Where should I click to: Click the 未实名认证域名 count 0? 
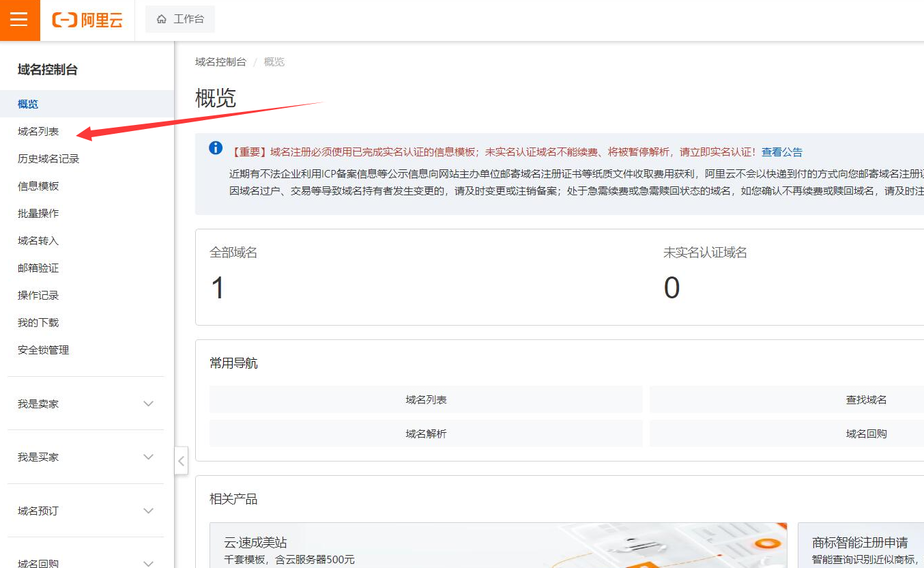click(672, 288)
